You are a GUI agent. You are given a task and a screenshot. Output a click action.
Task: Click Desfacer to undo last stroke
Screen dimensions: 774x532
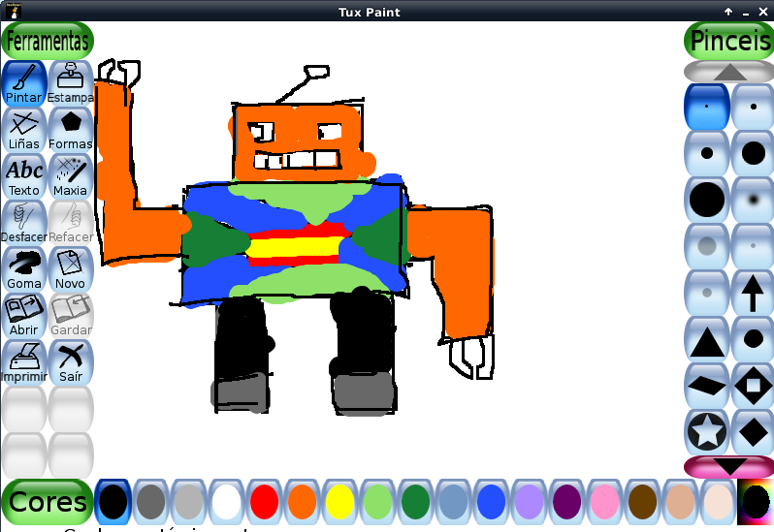tap(23, 222)
